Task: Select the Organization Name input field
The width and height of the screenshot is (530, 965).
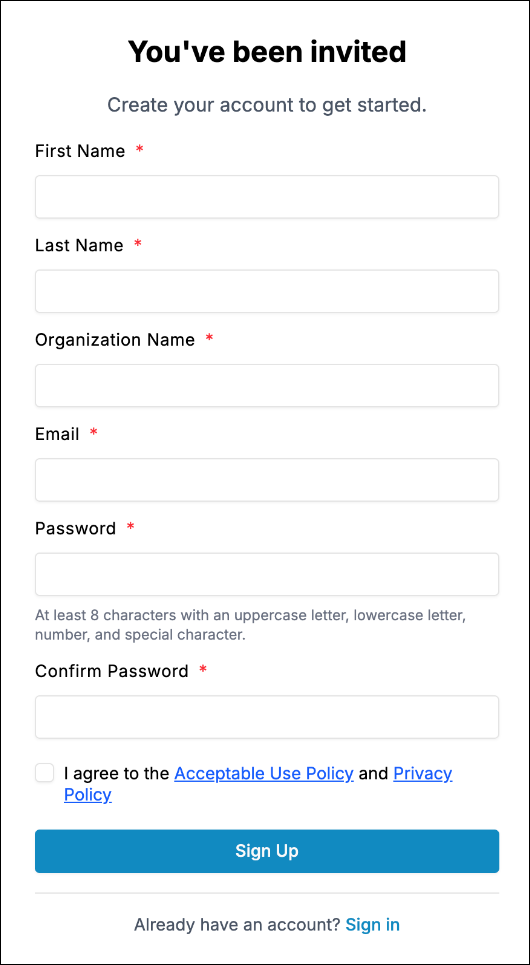Action: pyautogui.click(x=267, y=385)
